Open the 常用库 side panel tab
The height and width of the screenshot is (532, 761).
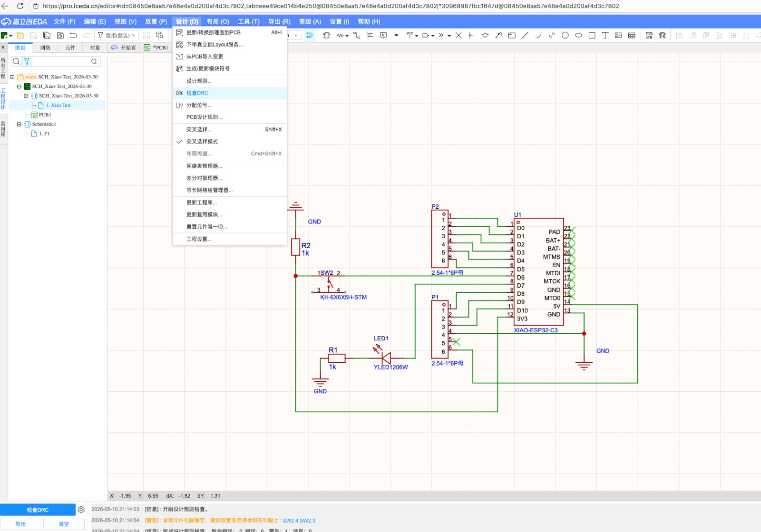pyautogui.click(x=3, y=129)
